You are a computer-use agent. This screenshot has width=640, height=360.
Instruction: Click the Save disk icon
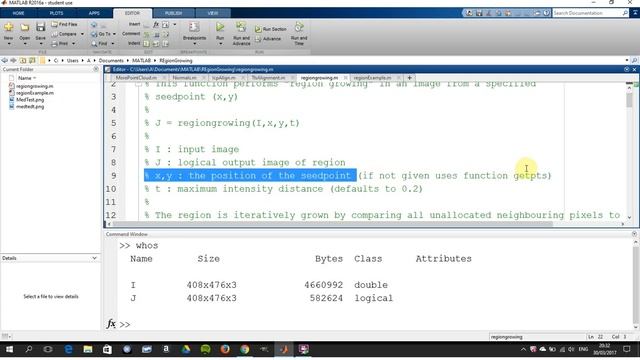pos(40,27)
